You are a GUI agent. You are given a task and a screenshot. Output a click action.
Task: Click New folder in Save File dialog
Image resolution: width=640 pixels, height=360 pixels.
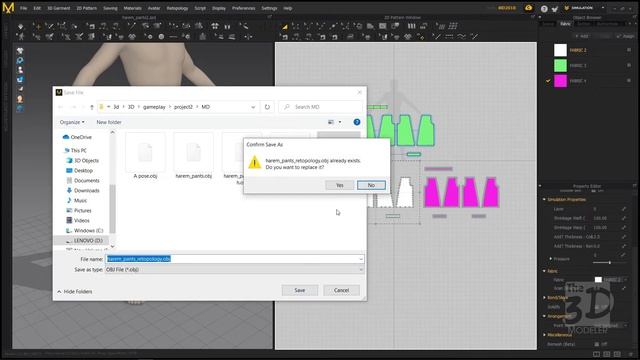click(x=109, y=122)
